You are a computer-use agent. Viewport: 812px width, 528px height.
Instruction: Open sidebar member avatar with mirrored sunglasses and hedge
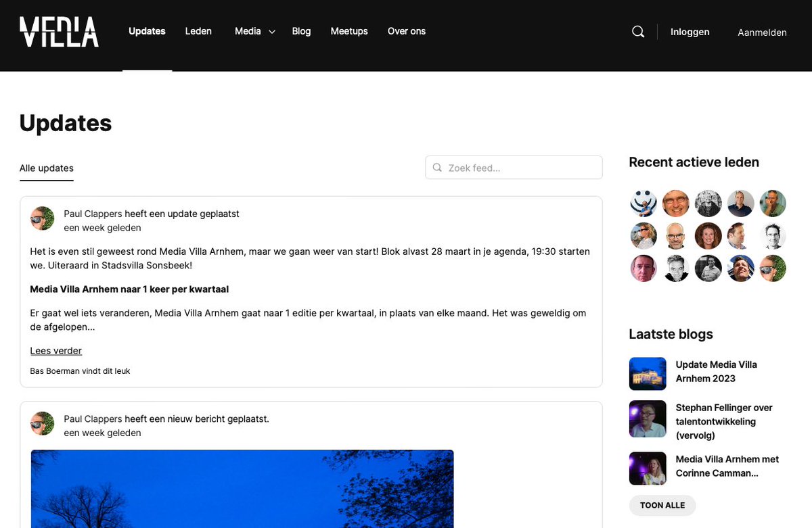coord(773,268)
